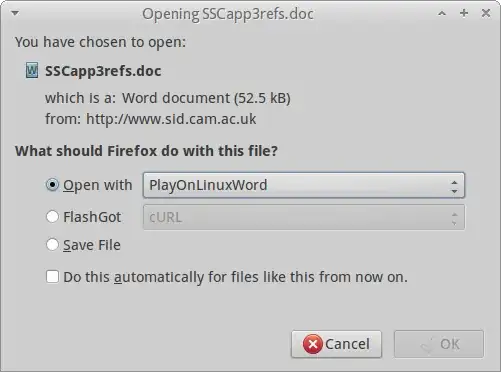Open the PlayOnLinuxWord application dropdown
Image resolution: width=501 pixels, height=372 pixels.
(x=304, y=185)
